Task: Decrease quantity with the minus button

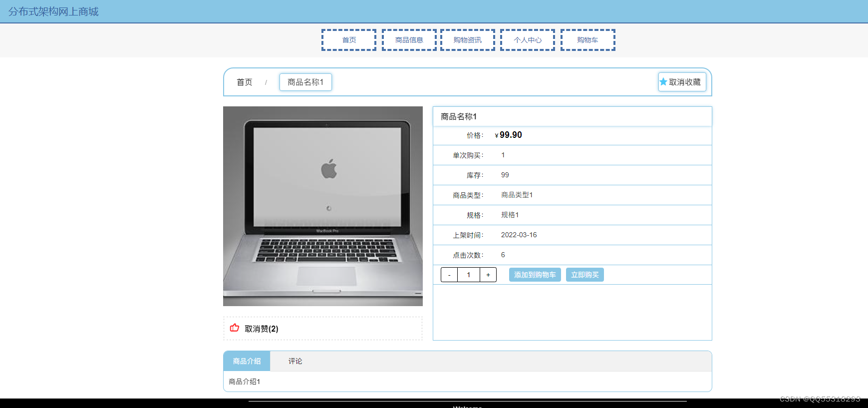Action: (449, 275)
